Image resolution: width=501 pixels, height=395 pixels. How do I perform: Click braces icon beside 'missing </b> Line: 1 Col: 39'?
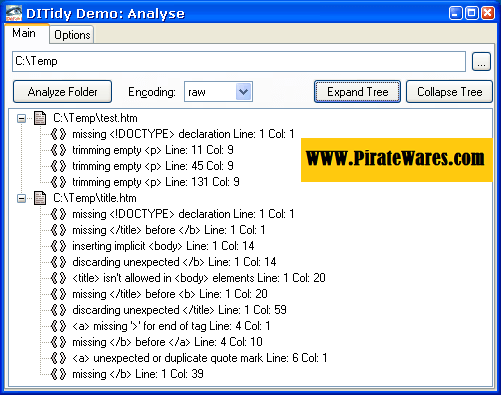click(x=58, y=374)
